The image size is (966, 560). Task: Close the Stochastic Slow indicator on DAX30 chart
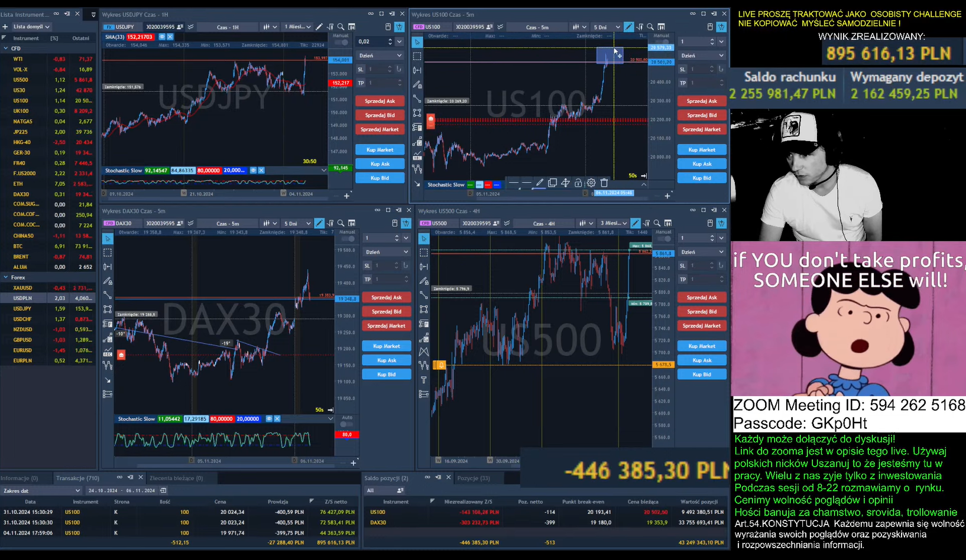(277, 419)
